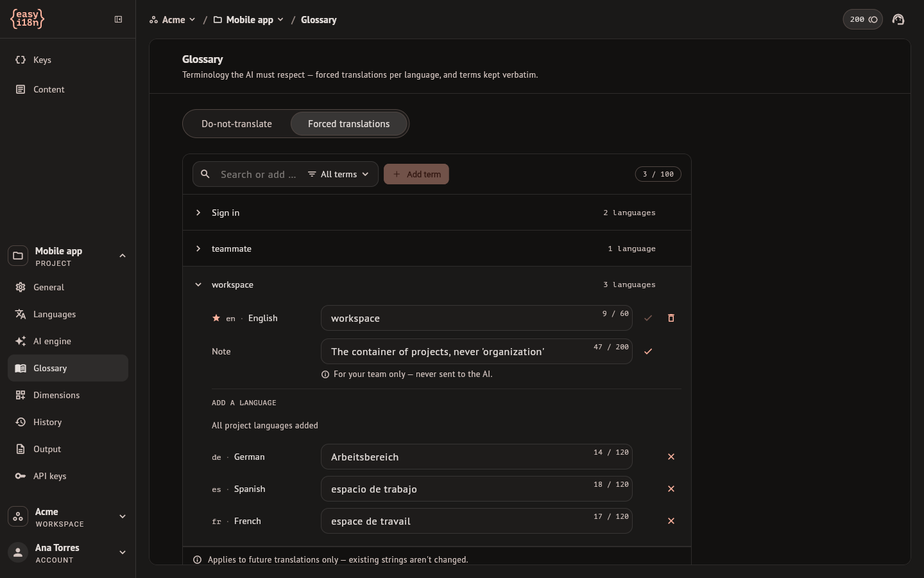Save the note with its checkmark
This screenshot has width=924, height=578.
[x=648, y=351]
